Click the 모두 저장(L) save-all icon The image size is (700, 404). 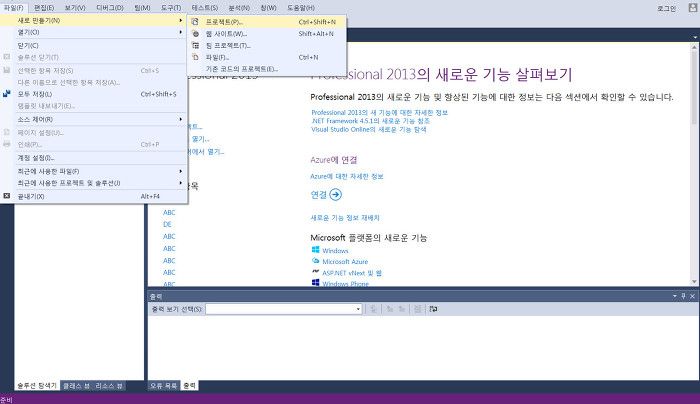tap(7, 94)
